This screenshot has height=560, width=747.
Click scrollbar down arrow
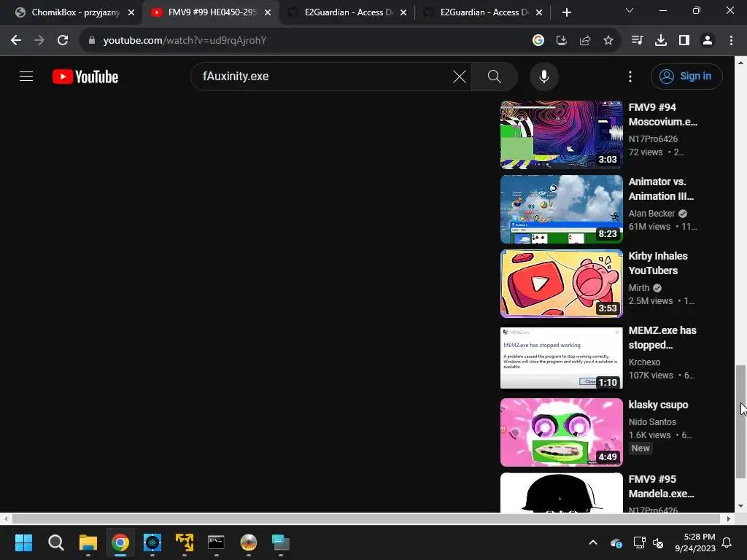tap(740, 506)
